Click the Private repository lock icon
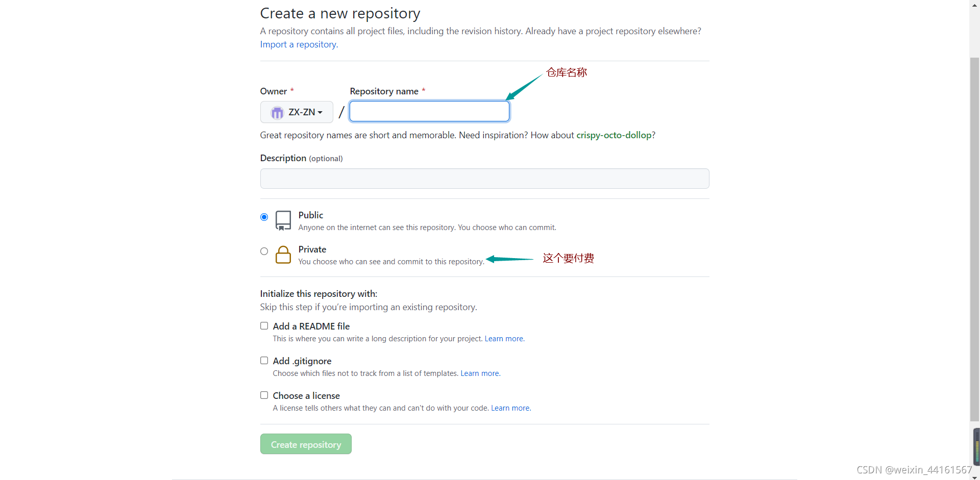Viewport: 980px width, 480px height. pos(283,255)
